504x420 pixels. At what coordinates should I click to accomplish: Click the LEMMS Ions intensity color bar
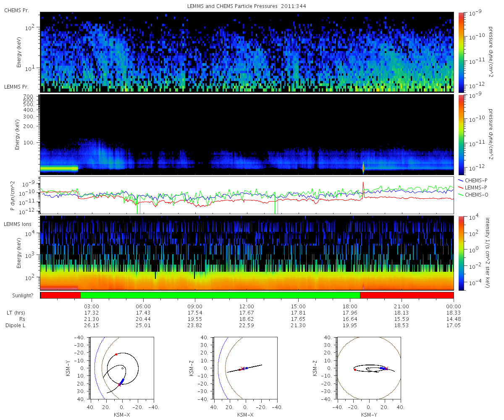pyautogui.click(x=460, y=252)
